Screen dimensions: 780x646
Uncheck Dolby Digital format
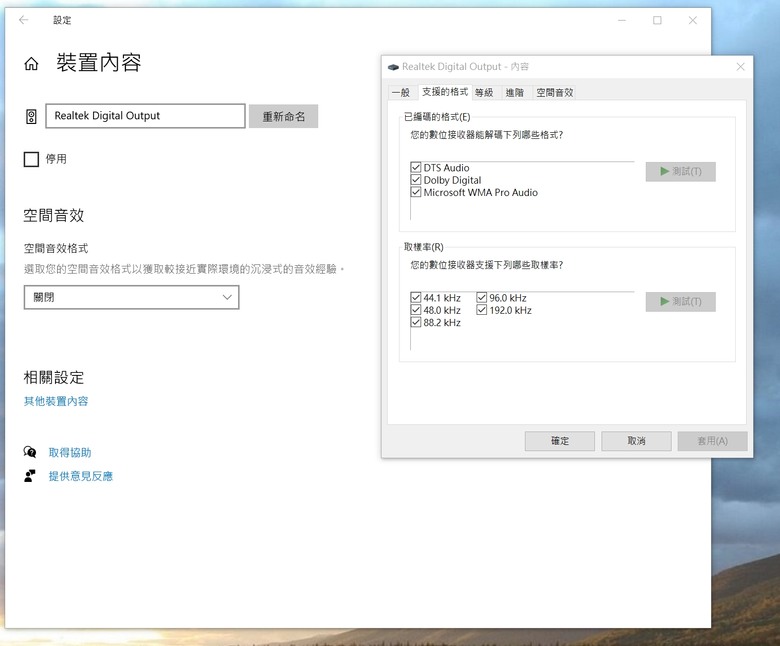pyautogui.click(x=416, y=180)
